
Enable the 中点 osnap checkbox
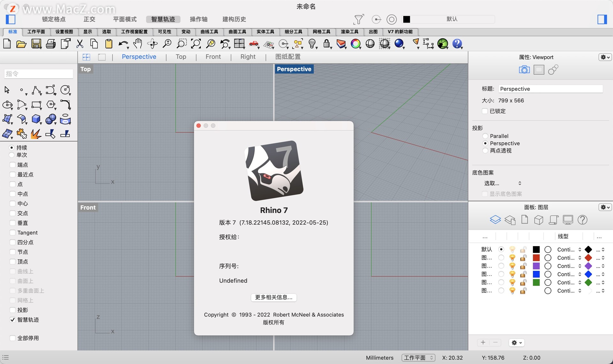[12, 194]
